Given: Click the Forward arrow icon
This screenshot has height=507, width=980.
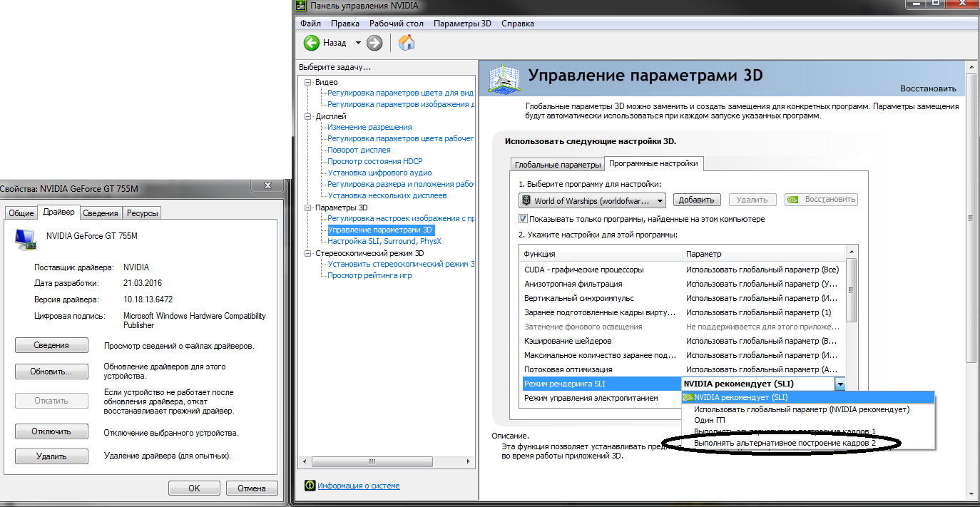Looking at the screenshot, I should [x=374, y=43].
